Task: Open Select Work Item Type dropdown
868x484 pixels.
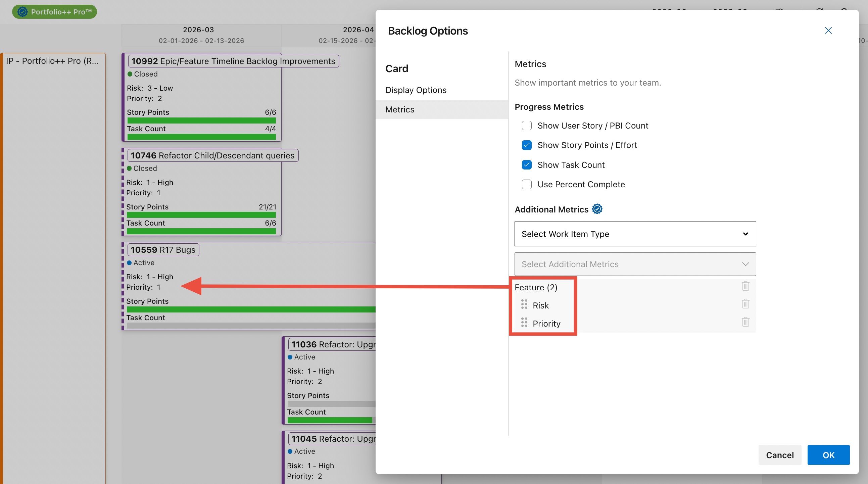Action: click(x=635, y=234)
